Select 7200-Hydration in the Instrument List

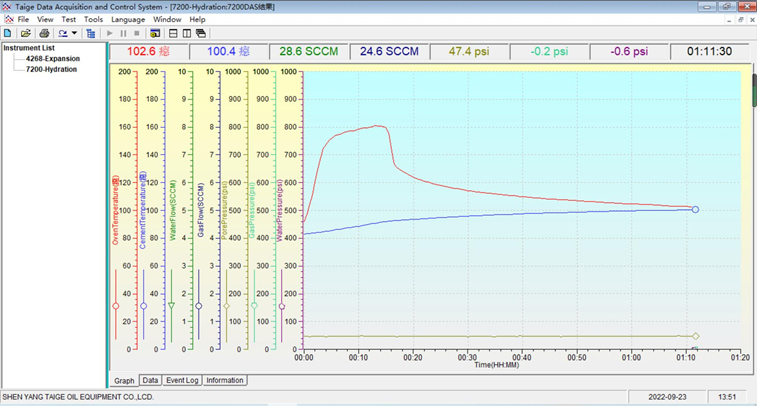(x=52, y=69)
